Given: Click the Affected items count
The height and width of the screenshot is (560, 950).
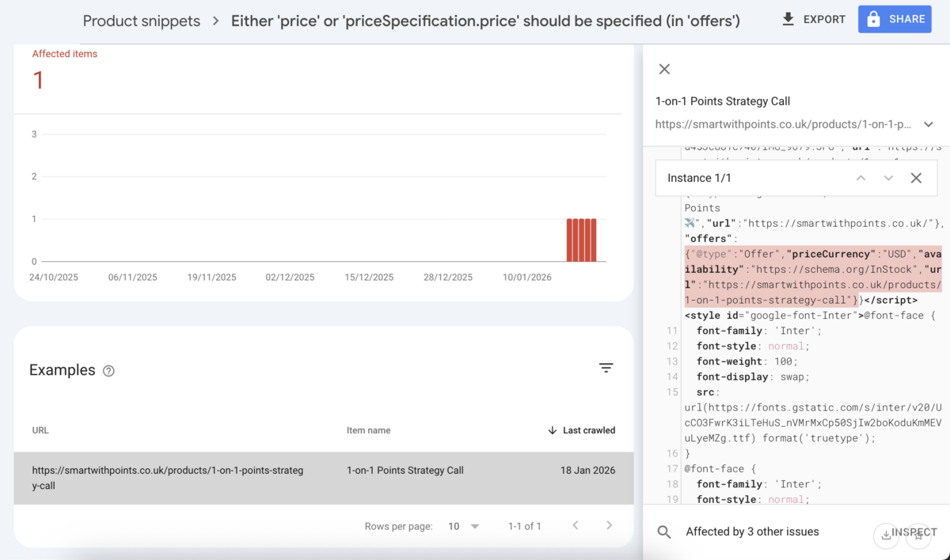Looking at the screenshot, I should (38, 80).
